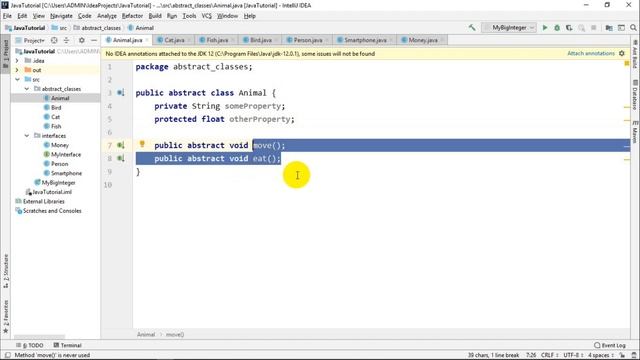This screenshot has height=360, width=640.
Task: Click gear icon in annotations notification bar
Action: [x=622, y=53]
